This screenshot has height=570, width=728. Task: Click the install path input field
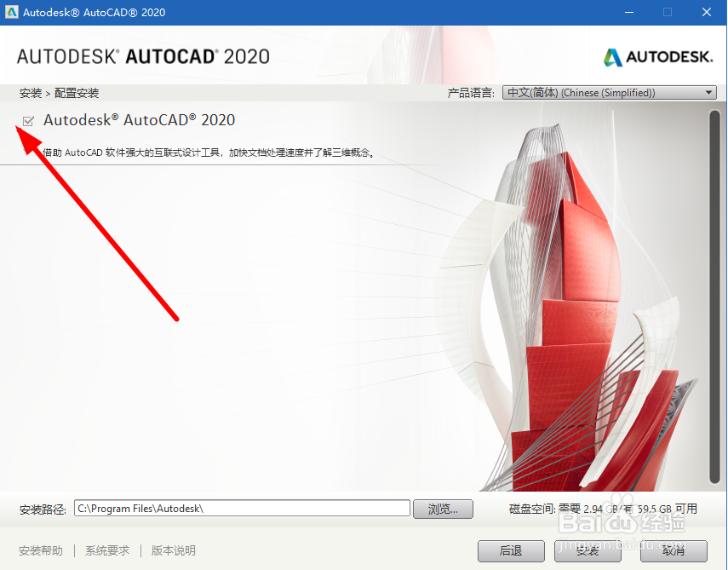pos(242,508)
